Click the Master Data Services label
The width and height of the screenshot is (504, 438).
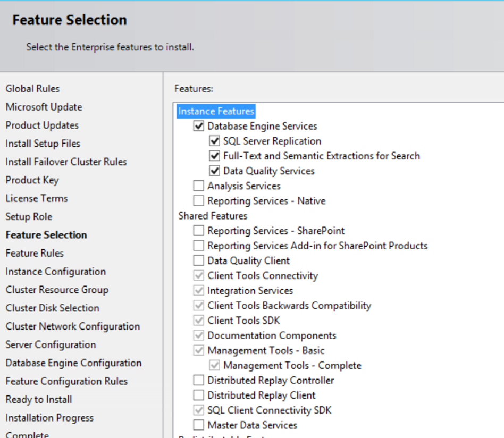[253, 425]
